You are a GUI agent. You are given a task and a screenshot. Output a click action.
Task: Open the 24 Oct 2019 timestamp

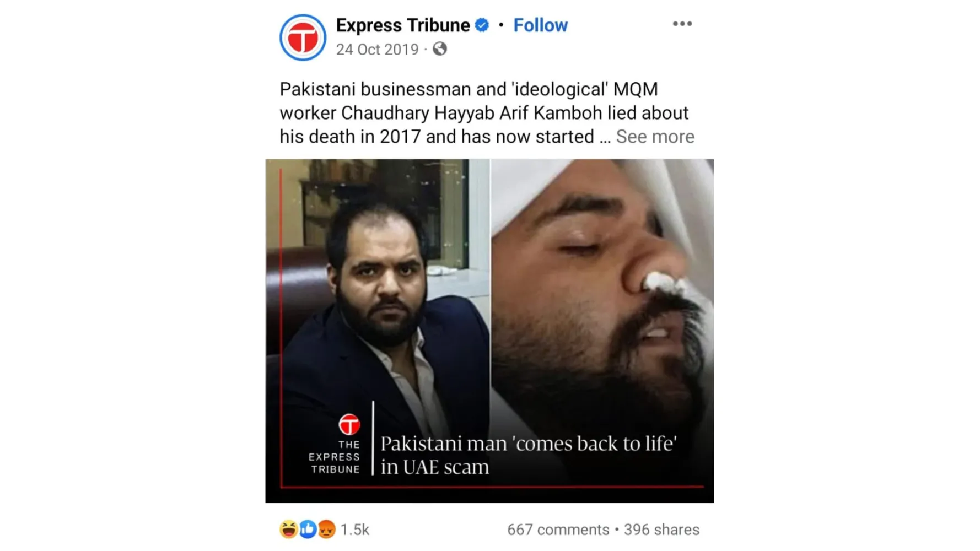coord(377,50)
